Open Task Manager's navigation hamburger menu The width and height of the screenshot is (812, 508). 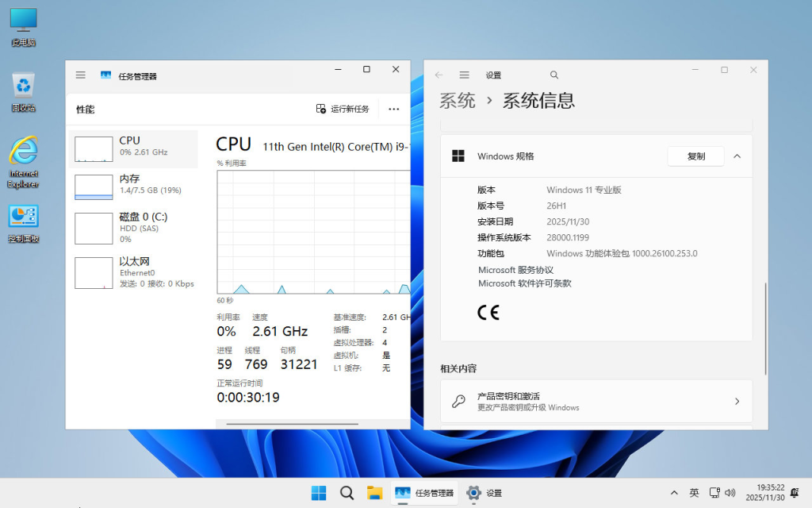(x=80, y=74)
